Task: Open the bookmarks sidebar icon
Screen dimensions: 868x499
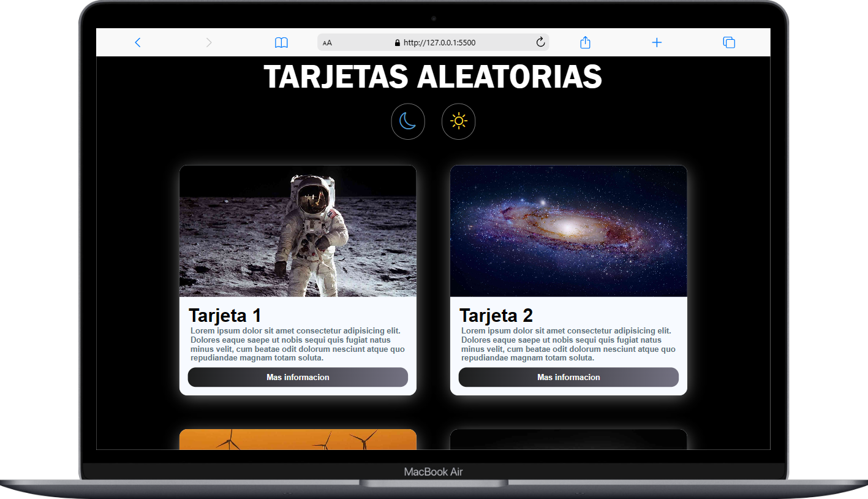Action: click(x=281, y=42)
